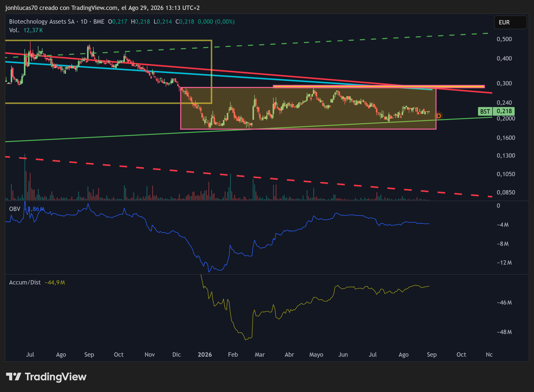Select the open value O0,217

coord(118,22)
